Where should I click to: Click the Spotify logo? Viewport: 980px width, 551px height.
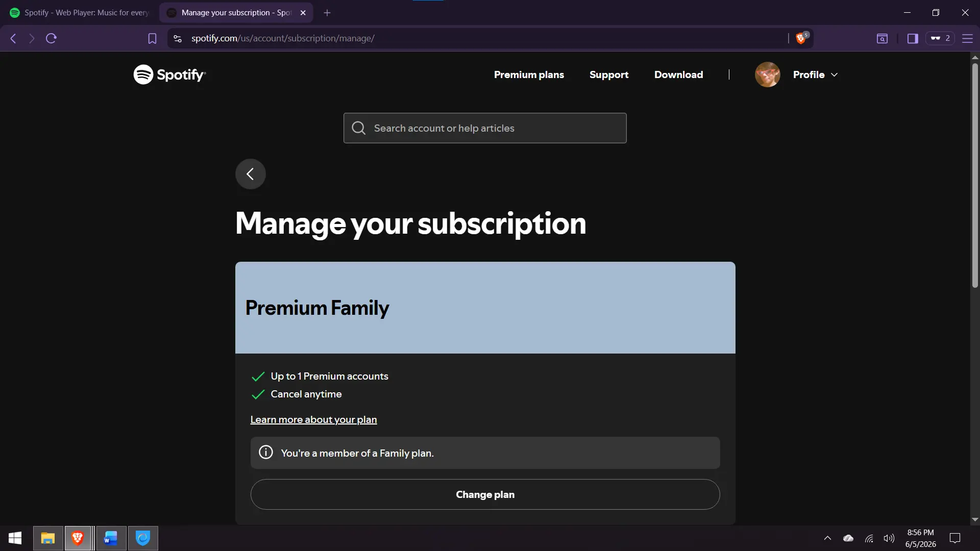(x=169, y=74)
